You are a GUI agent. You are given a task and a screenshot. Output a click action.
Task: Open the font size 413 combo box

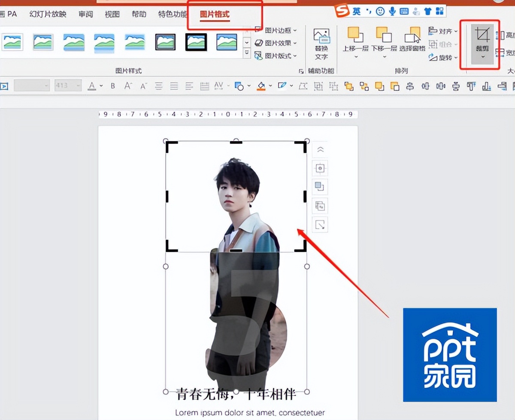pos(68,86)
